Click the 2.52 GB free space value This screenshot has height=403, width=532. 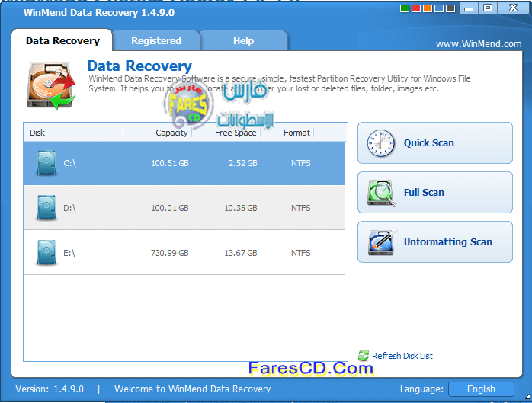(243, 163)
